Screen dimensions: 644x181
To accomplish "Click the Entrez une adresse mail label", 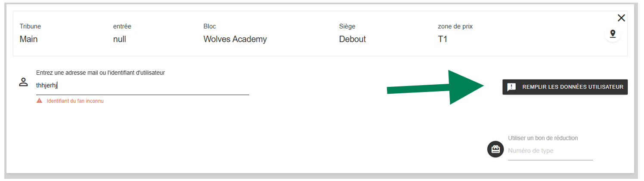I will point(100,73).
